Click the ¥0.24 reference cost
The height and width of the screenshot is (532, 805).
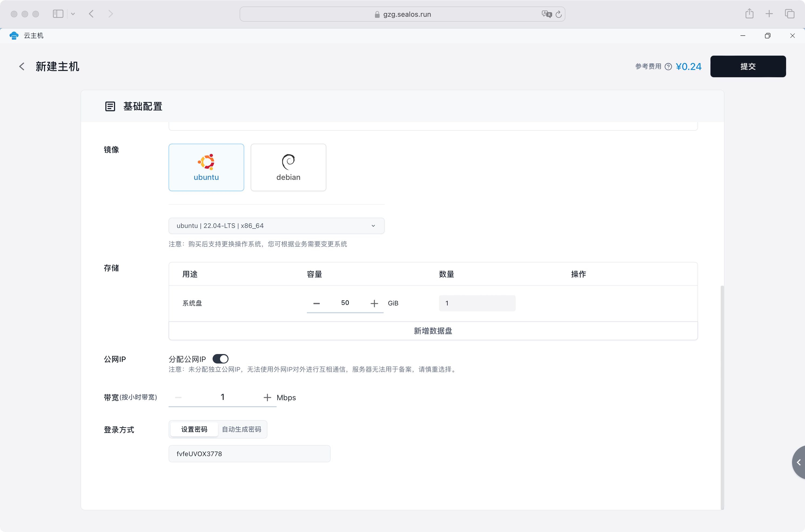[x=689, y=66]
